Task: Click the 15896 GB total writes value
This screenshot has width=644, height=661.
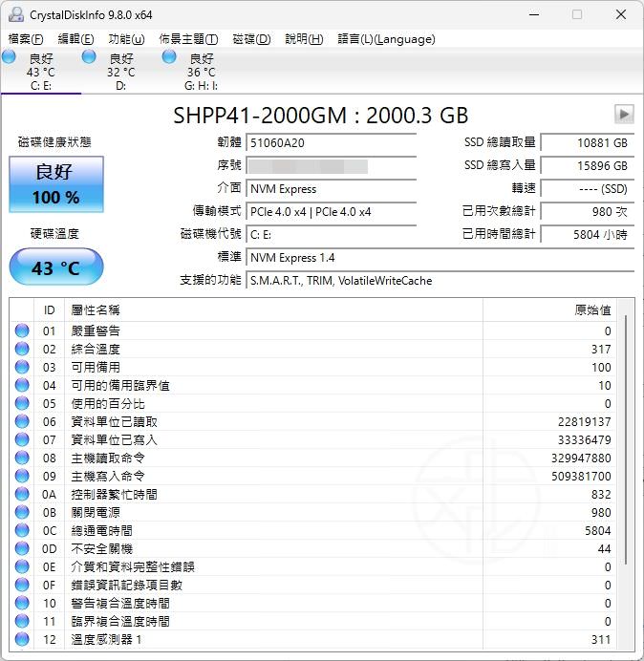Action: [x=588, y=165]
